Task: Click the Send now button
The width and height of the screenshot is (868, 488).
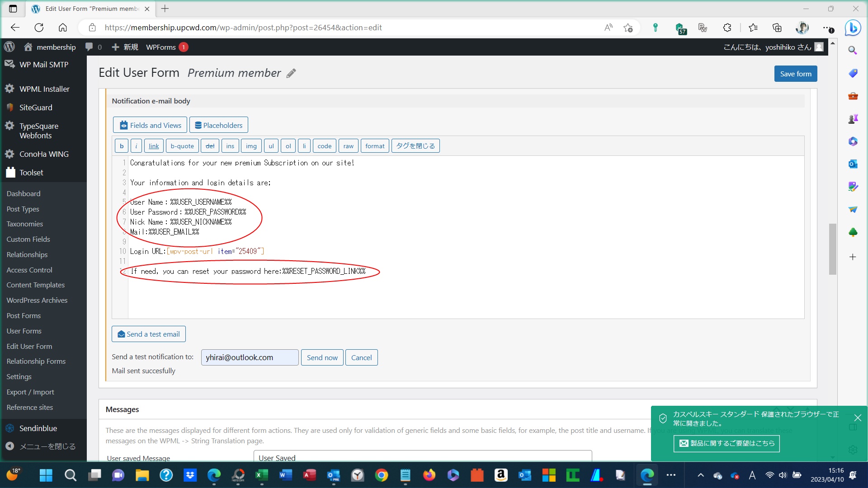Action: (x=322, y=357)
